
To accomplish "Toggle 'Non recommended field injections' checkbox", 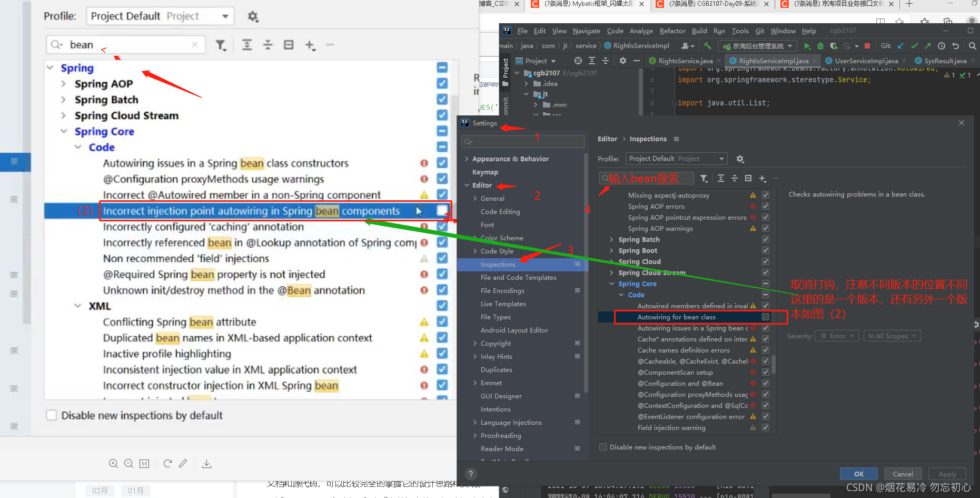I will pyautogui.click(x=442, y=258).
